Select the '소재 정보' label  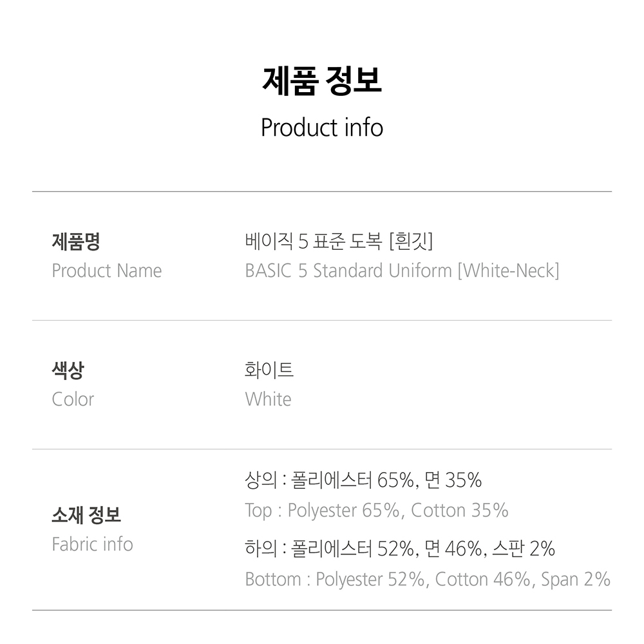click(86, 515)
